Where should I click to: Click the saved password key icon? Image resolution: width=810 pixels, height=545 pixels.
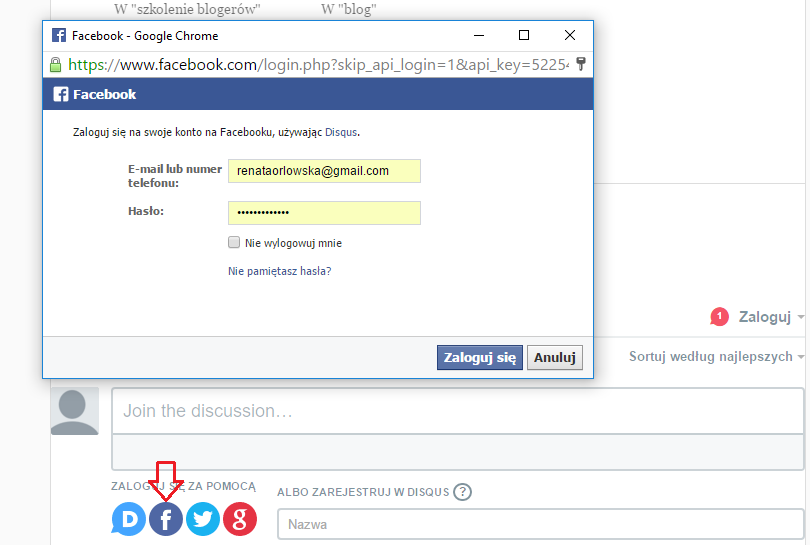click(x=581, y=64)
